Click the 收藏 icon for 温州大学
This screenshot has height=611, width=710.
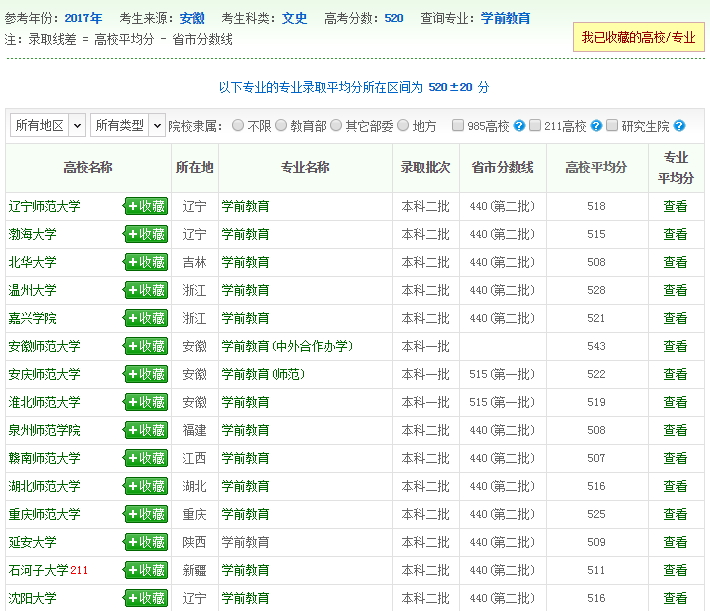pos(145,290)
